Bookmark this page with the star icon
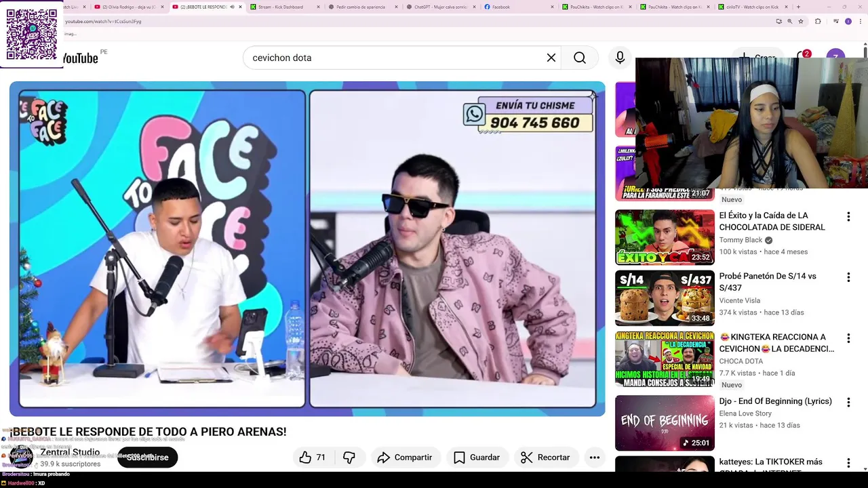The width and height of the screenshot is (868, 488). 801,21
